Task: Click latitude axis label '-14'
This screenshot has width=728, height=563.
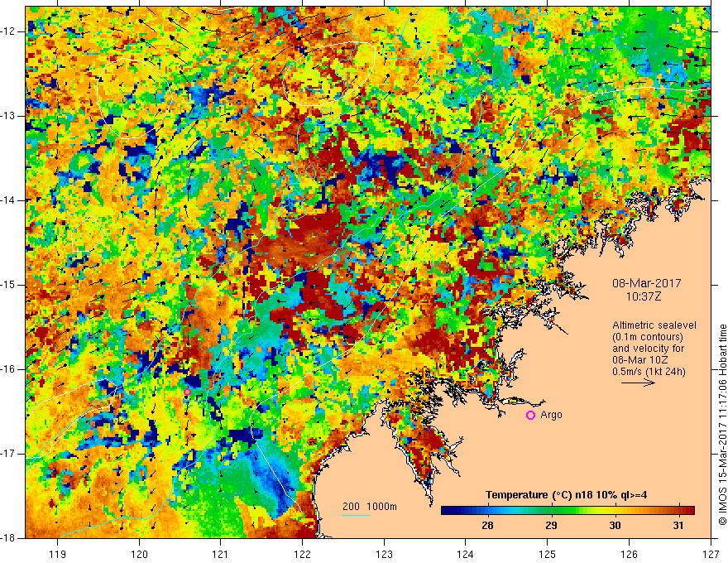Action: pyautogui.click(x=9, y=200)
